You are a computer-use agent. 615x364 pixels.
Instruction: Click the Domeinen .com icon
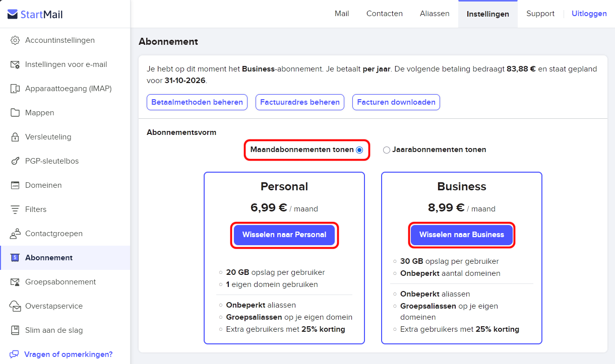click(x=15, y=185)
